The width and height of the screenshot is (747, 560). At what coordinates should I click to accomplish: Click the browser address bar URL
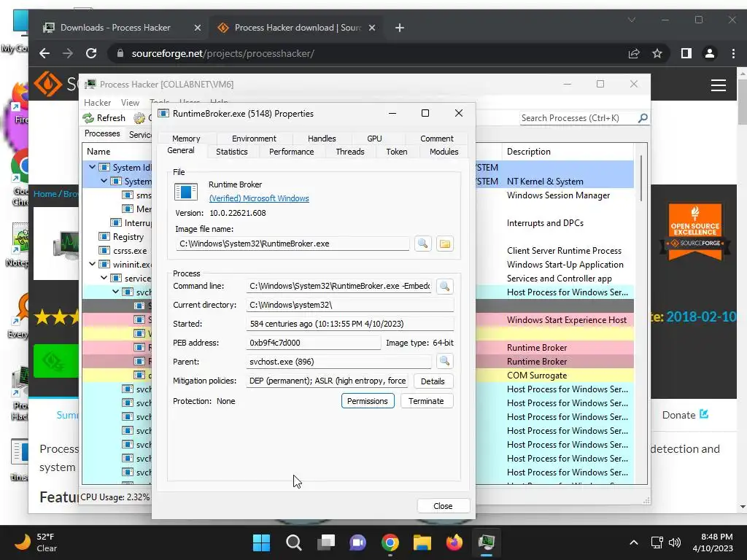pyautogui.click(x=223, y=53)
